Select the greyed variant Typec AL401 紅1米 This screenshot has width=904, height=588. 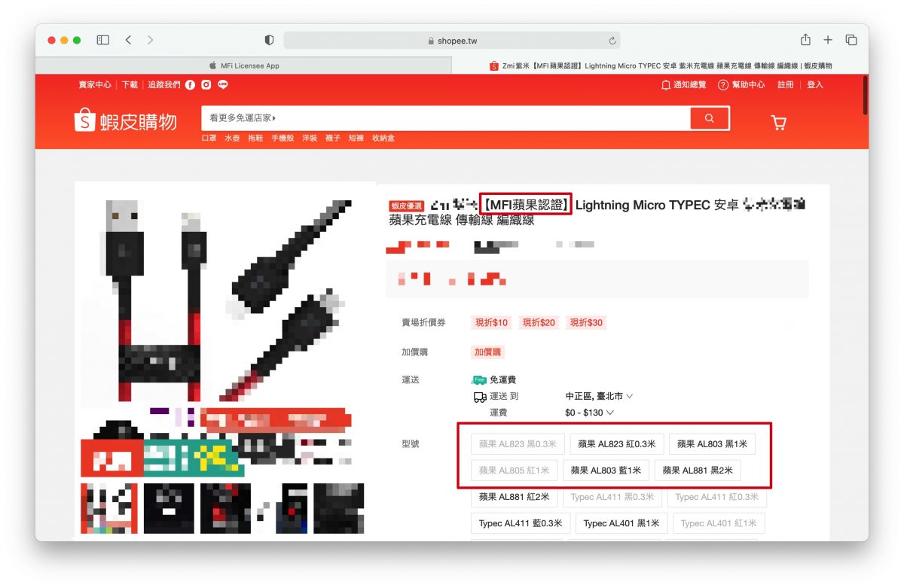718,523
